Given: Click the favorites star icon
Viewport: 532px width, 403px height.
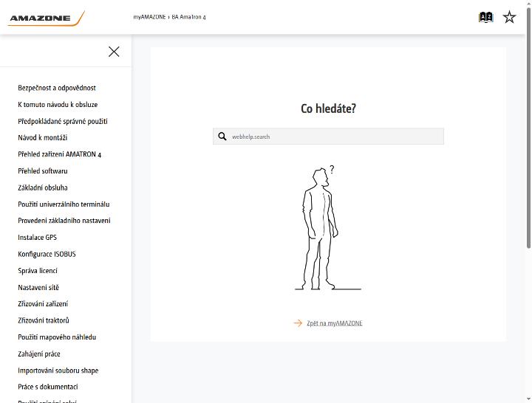Looking at the screenshot, I should pos(509,17).
